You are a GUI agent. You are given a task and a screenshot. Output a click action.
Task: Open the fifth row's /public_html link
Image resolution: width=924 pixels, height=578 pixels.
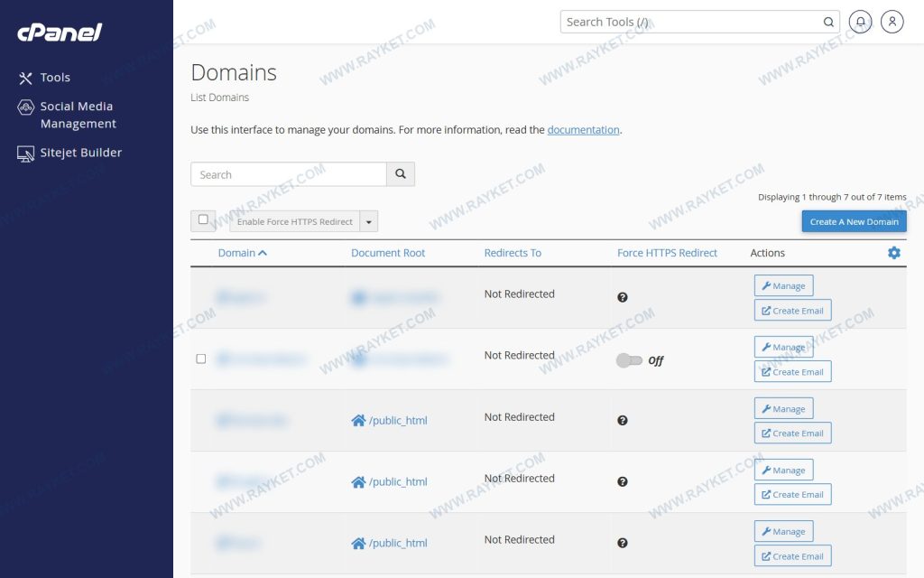(x=398, y=543)
